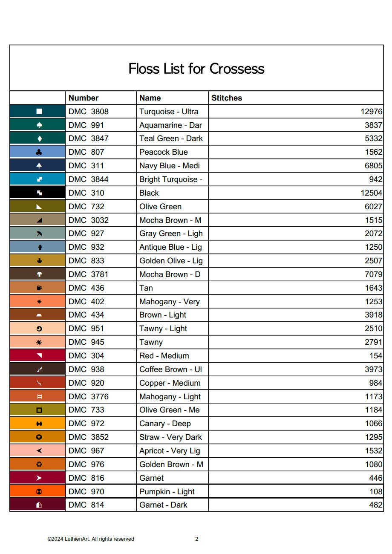Screen dimensions: 392x554
Task: Click the white square symbol for DMC 3808
Action: [39, 112]
